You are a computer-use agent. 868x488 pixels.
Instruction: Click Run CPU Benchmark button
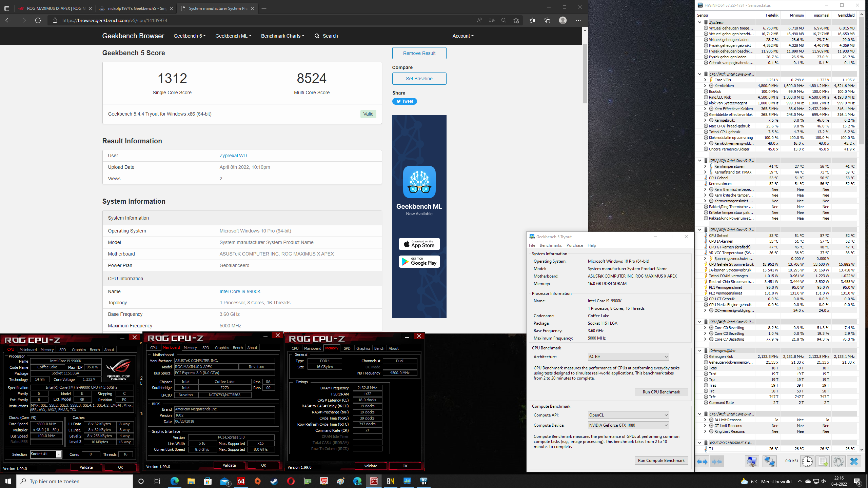point(661,392)
